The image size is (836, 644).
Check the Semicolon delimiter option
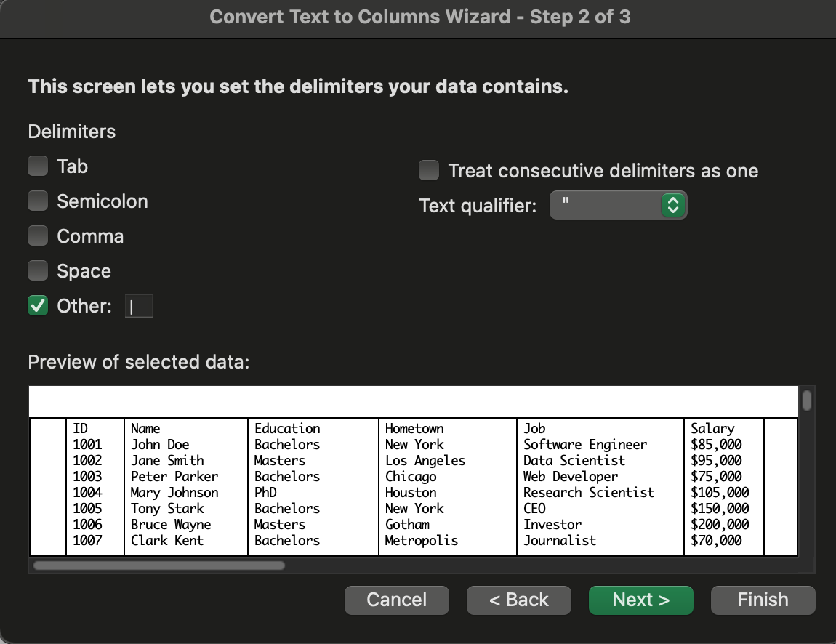coord(38,201)
